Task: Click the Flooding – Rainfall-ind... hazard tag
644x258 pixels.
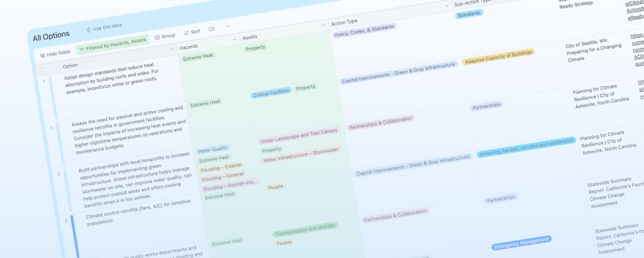Action: (230, 185)
